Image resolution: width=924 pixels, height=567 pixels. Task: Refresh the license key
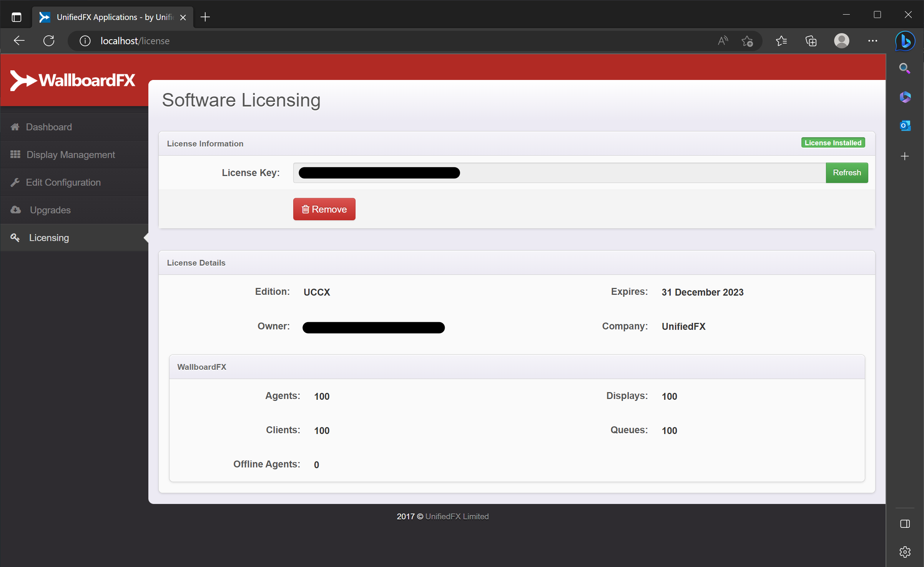click(x=847, y=173)
